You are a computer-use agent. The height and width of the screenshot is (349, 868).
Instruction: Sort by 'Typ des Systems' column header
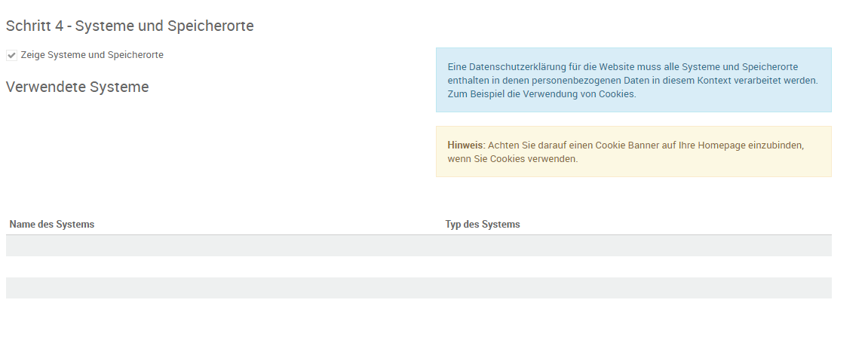pyautogui.click(x=482, y=225)
